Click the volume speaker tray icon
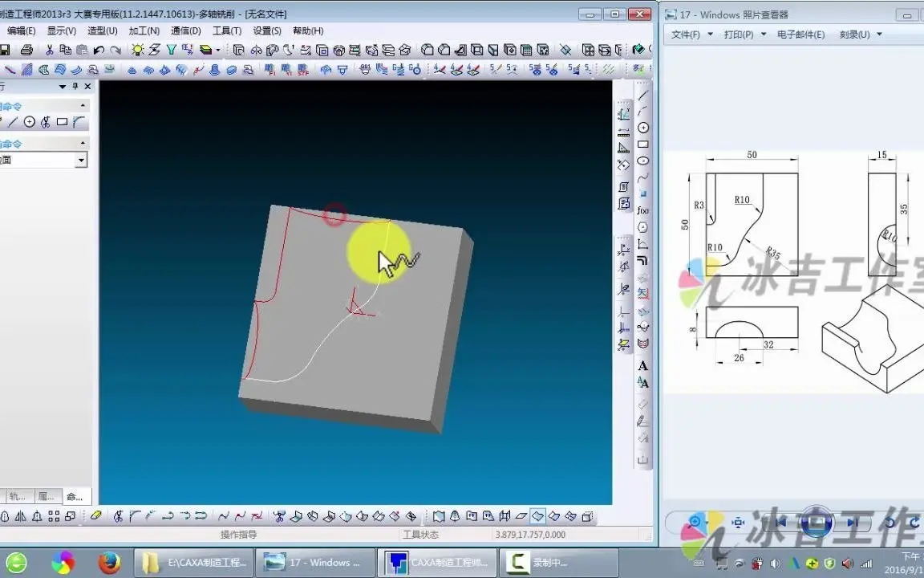 (x=776, y=564)
